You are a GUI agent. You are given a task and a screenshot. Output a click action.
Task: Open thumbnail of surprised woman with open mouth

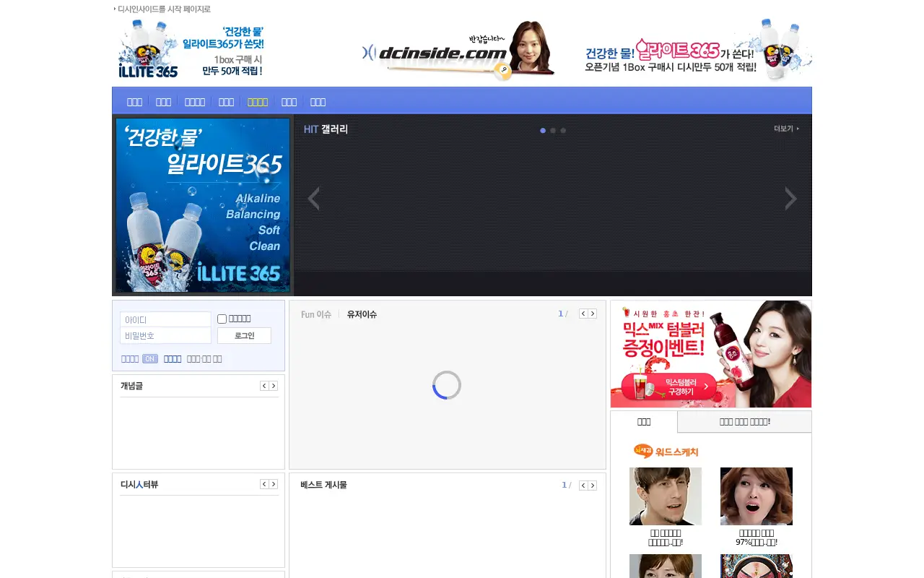pyautogui.click(x=757, y=496)
